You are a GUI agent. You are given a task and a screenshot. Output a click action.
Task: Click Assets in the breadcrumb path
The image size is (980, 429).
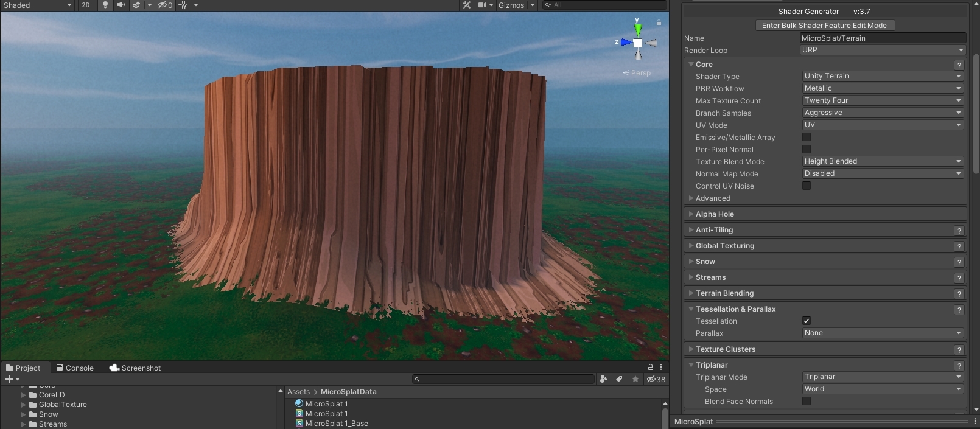(x=298, y=392)
